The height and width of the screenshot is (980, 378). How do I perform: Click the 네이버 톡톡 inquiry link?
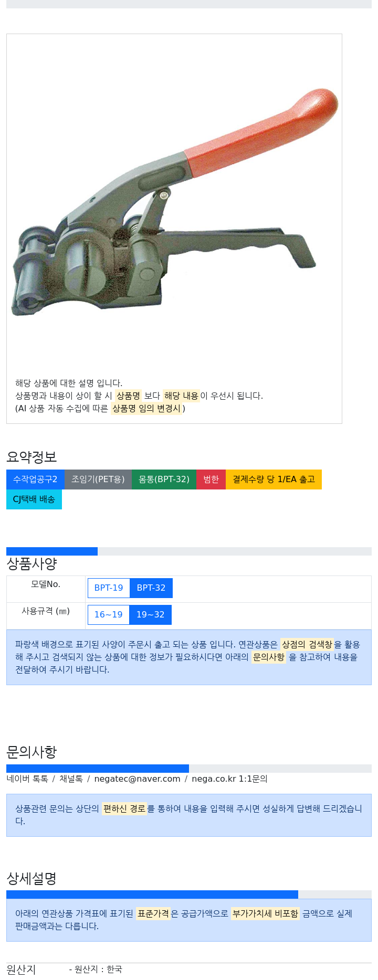pyautogui.click(x=27, y=779)
